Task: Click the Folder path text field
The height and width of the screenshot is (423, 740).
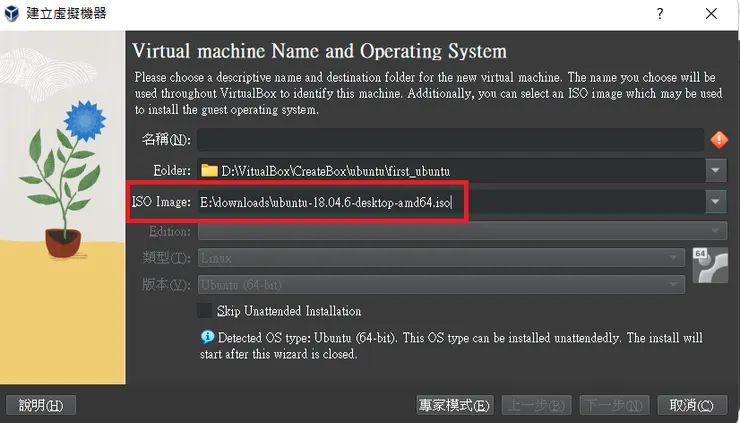Action: (x=452, y=170)
